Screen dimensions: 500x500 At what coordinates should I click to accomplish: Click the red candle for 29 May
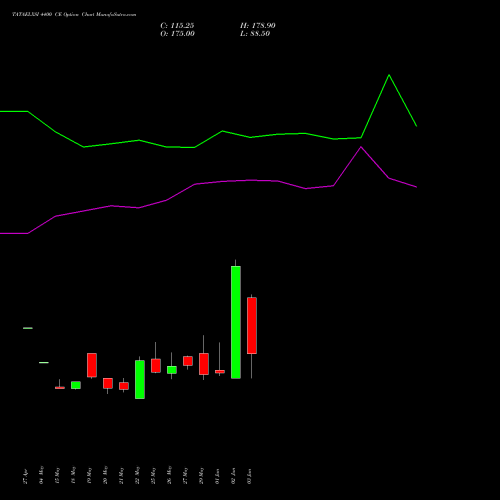click(204, 364)
